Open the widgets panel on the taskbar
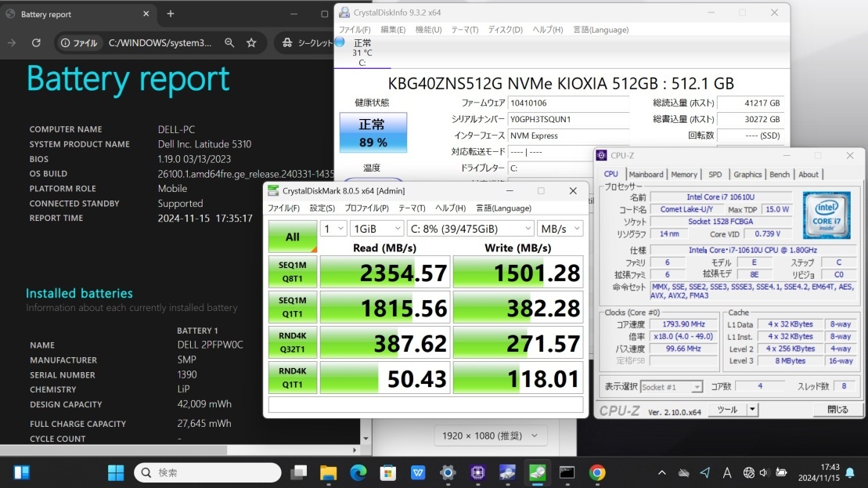This screenshot has height=488, width=868. click(22, 472)
